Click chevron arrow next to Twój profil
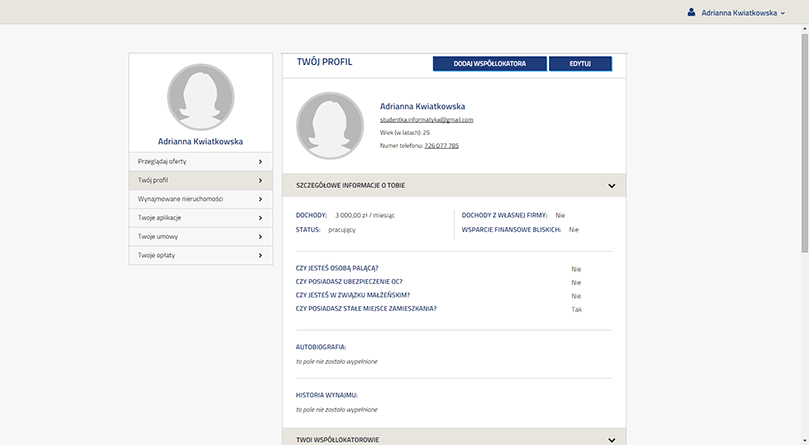This screenshot has width=809, height=445. [x=260, y=180]
